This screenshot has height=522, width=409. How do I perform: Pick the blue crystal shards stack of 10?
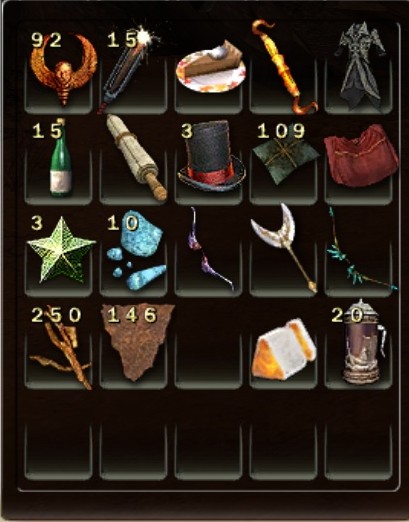click(x=136, y=249)
